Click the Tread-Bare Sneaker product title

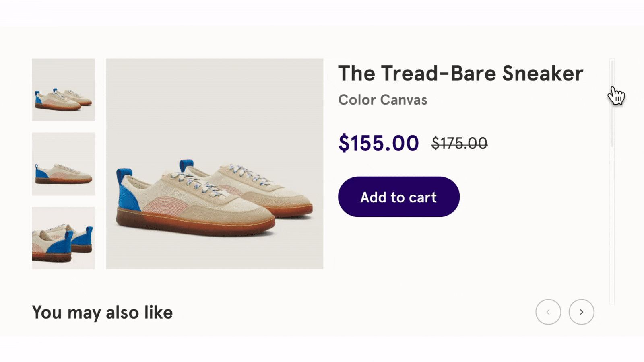tap(460, 73)
